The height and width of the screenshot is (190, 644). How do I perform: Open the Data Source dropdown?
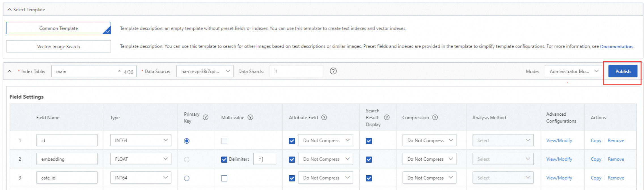[x=205, y=71]
